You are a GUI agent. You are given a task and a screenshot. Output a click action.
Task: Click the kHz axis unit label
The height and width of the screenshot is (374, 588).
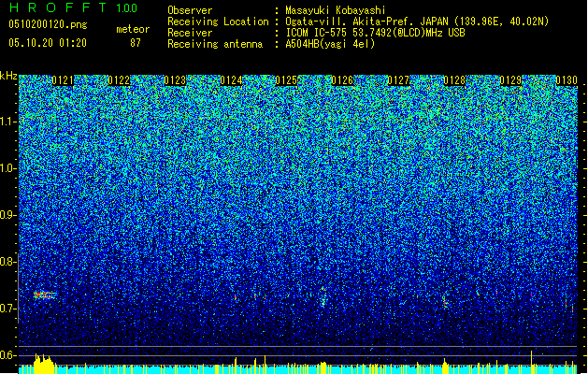8,76
